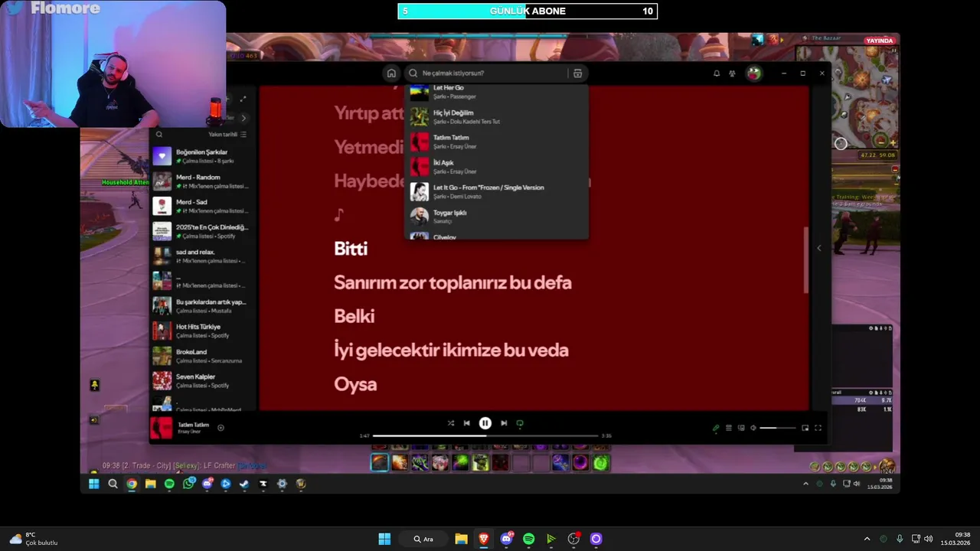Select 'İki Aşık' search result

pos(496,167)
